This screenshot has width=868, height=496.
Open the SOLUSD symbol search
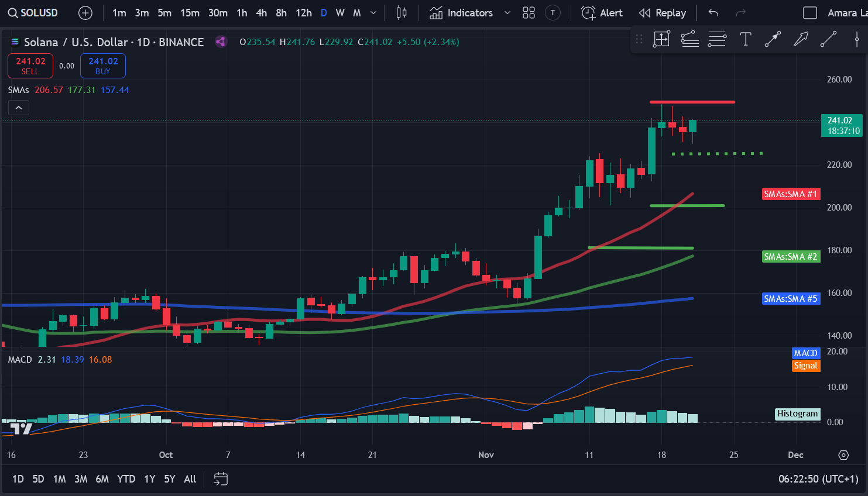click(33, 13)
